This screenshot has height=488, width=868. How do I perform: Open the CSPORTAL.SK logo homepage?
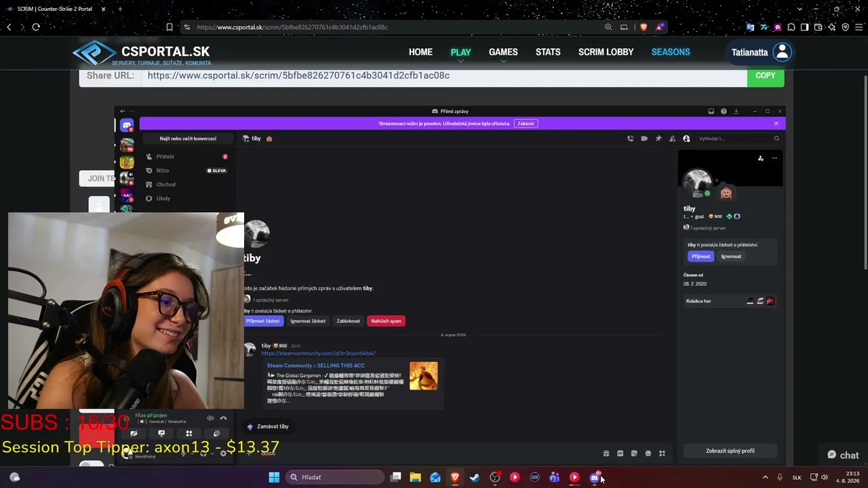click(x=142, y=53)
